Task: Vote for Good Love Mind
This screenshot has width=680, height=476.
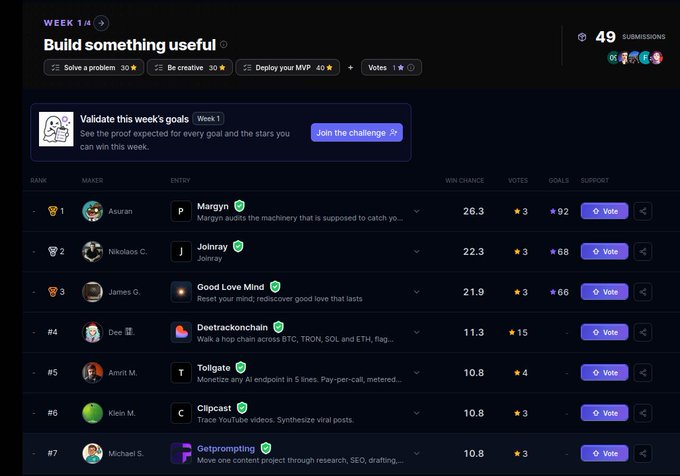Action: [x=605, y=292]
